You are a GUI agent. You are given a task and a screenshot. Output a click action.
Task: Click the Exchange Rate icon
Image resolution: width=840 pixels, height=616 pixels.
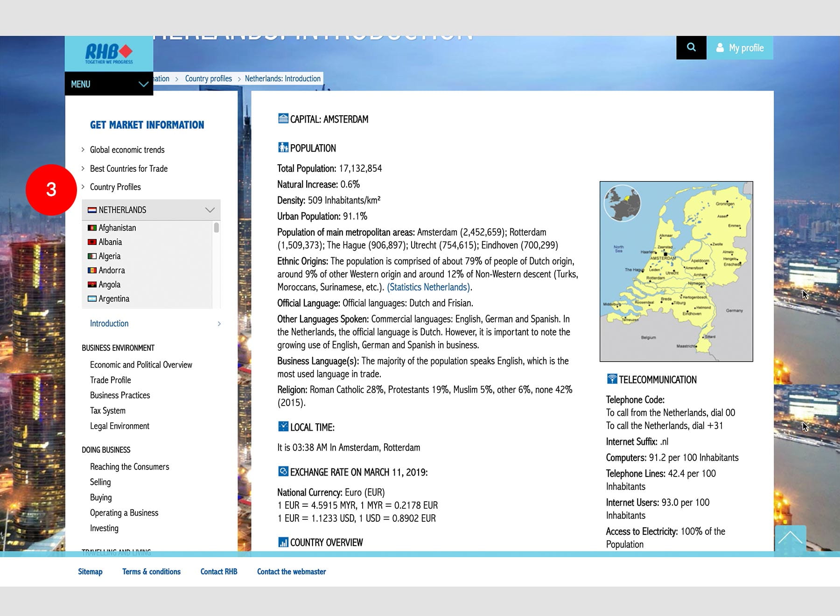[x=283, y=471]
